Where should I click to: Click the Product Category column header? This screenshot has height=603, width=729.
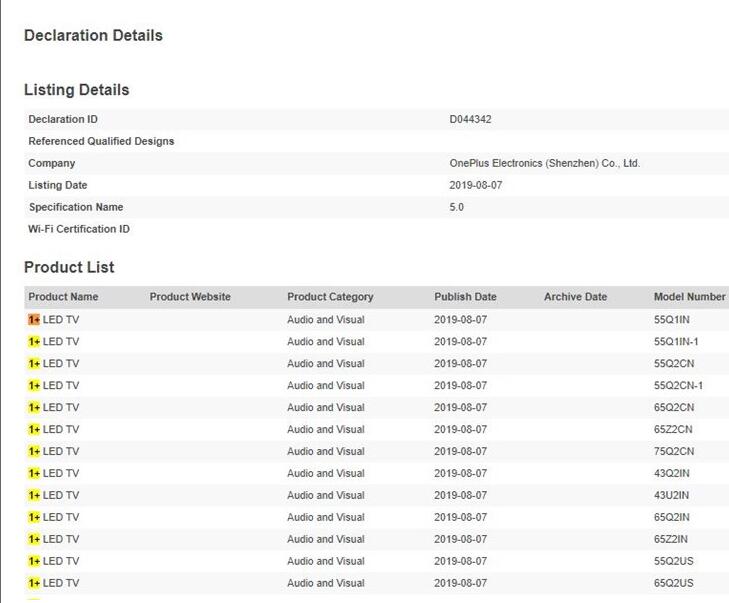point(330,297)
